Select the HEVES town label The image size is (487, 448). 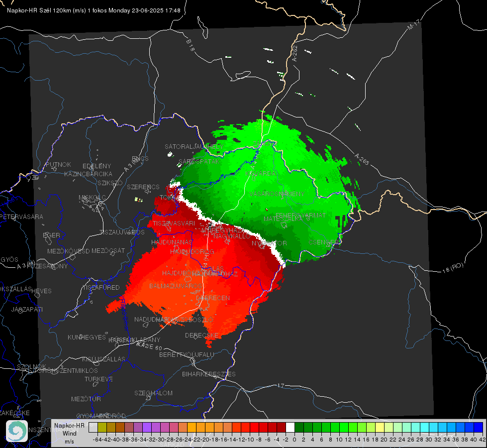(x=41, y=291)
